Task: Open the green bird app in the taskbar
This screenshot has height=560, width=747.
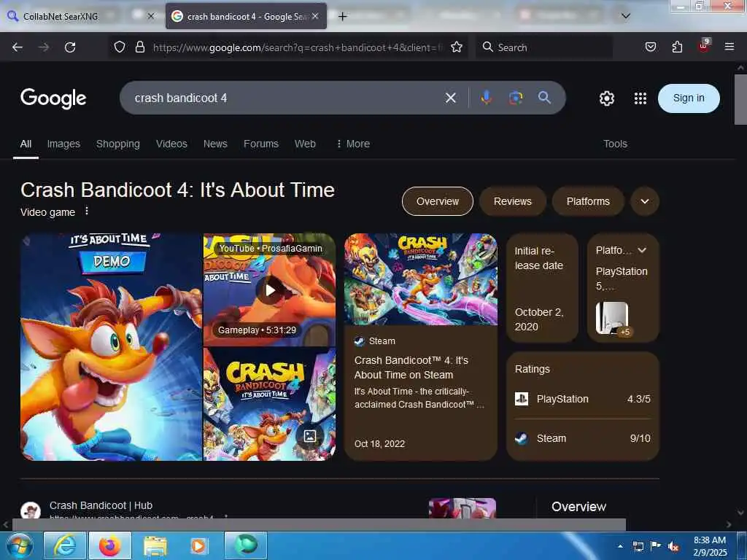Action: 246,545
